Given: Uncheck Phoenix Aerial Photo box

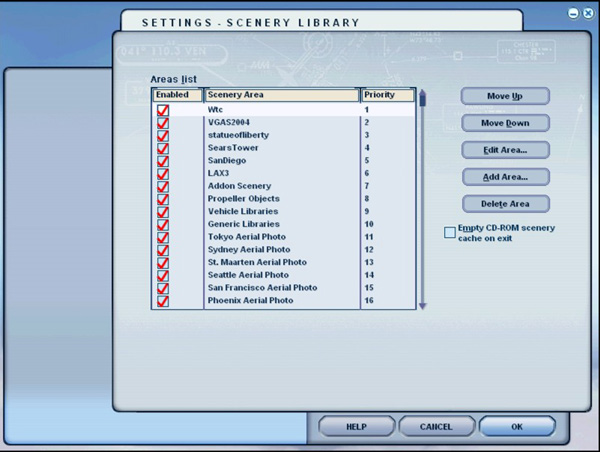Looking at the screenshot, I should coord(163,301).
